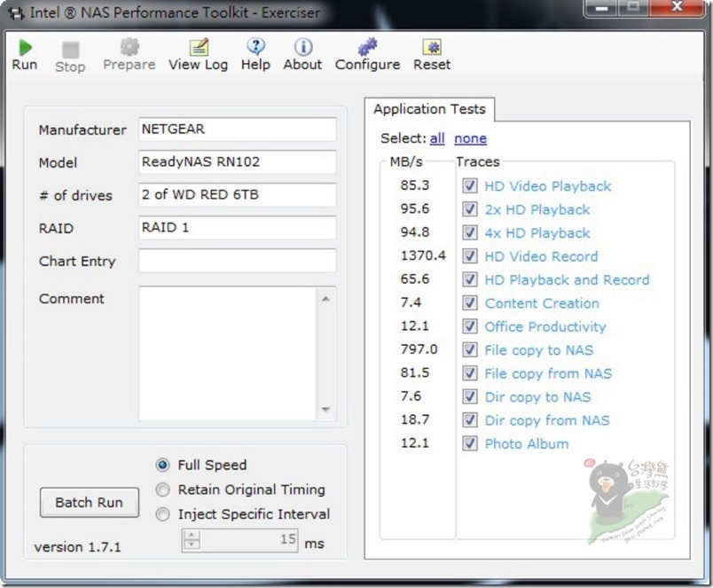The image size is (713, 588).
Task: Click the 797.0 MB/s value
Action: tap(419, 349)
